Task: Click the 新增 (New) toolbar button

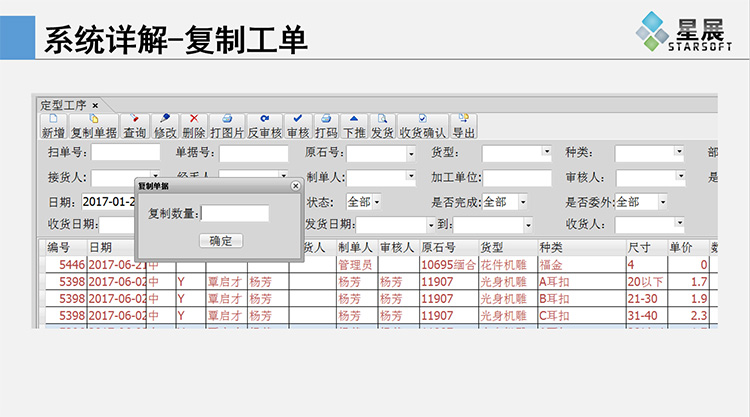Action: click(53, 126)
